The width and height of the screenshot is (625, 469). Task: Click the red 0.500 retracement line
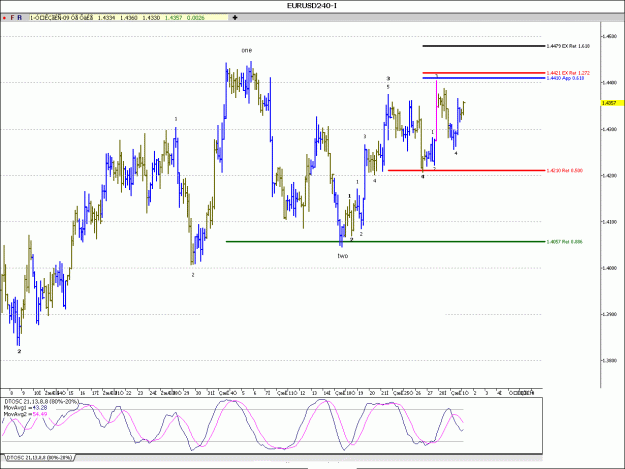[466, 171]
